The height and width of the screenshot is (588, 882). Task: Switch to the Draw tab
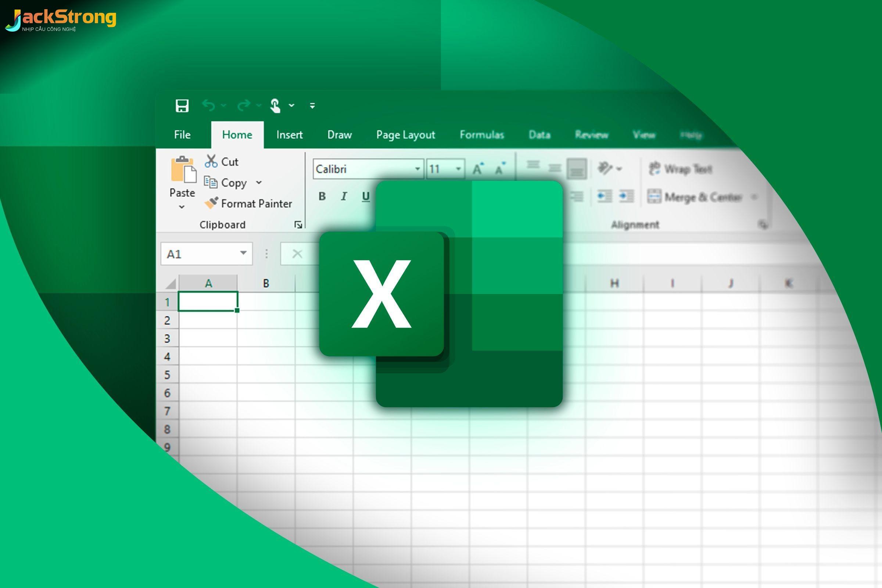click(x=339, y=135)
